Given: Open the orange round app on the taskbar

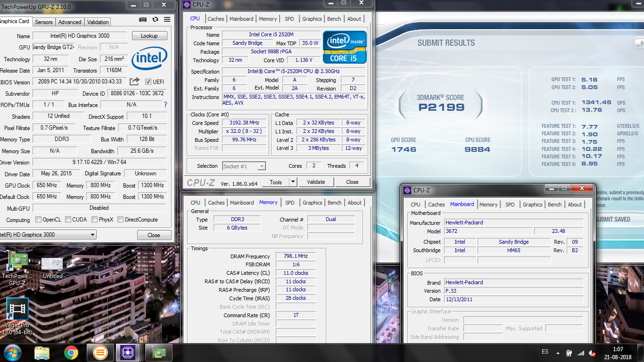Looking at the screenshot, I should (x=100, y=353).
